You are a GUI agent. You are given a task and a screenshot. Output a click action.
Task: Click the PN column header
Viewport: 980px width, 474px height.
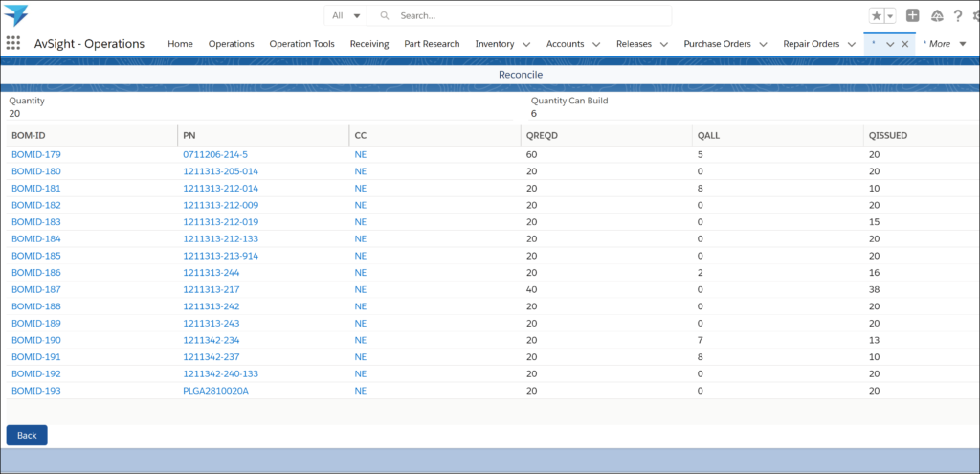(x=264, y=135)
